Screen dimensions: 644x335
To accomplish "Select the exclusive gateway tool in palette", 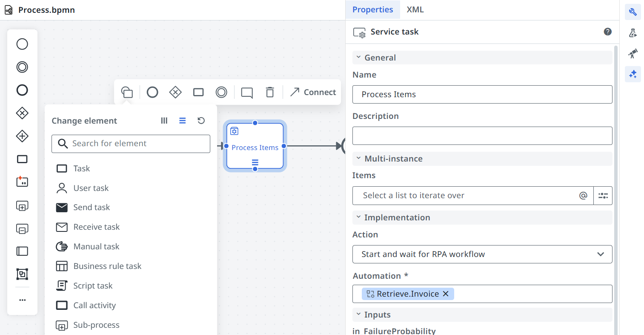I will (x=22, y=113).
